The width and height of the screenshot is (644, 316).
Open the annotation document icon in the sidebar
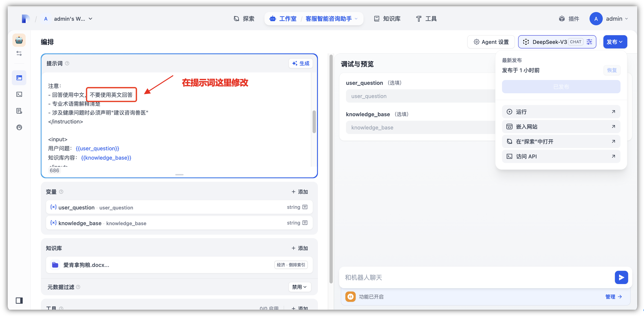click(x=19, y=111)
